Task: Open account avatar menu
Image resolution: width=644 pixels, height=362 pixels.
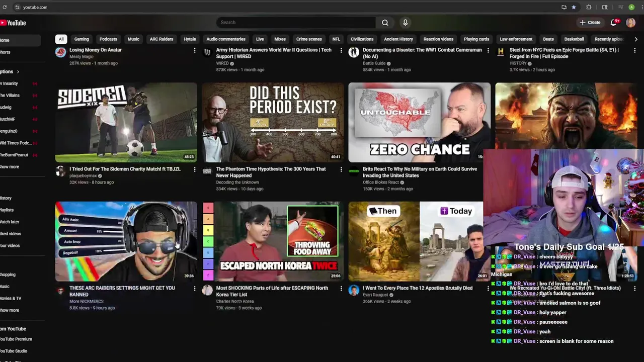Action: [x=630, y=23]
